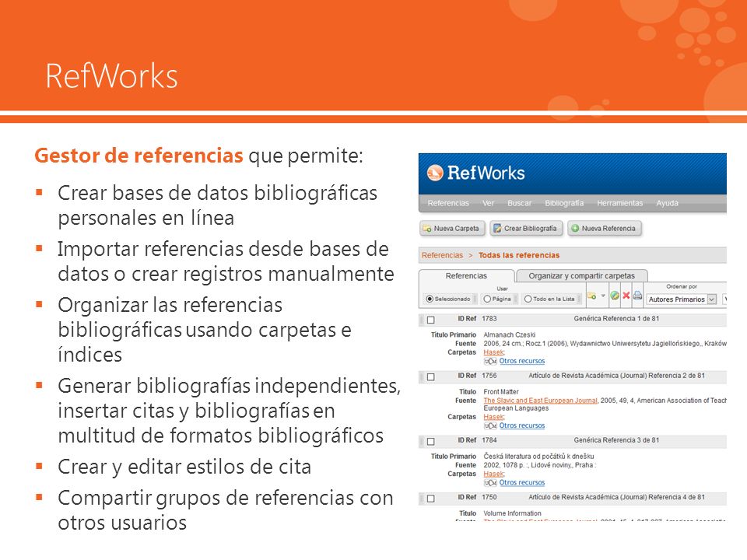Click the link resolver icon under reference 1783

click(x=490, y=362)
